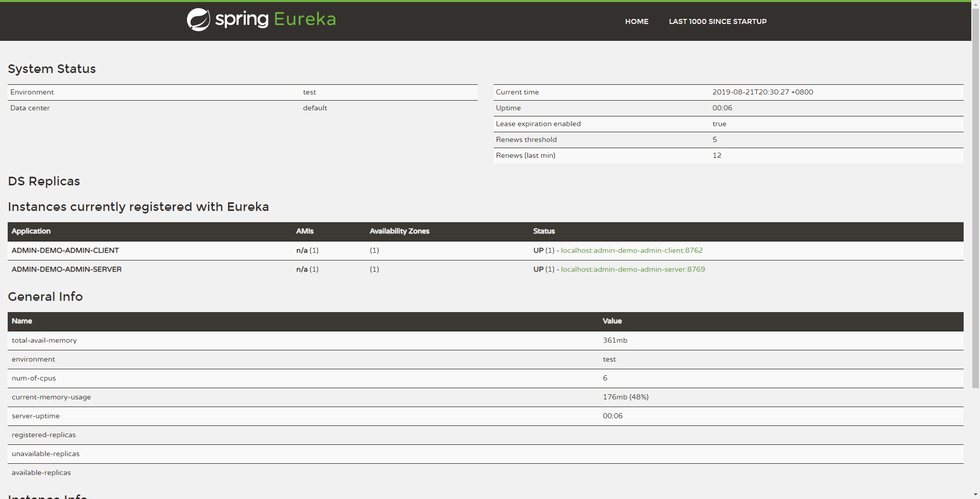Click the spring Eureka brand text
980x499 pixels.
[275, 19]
